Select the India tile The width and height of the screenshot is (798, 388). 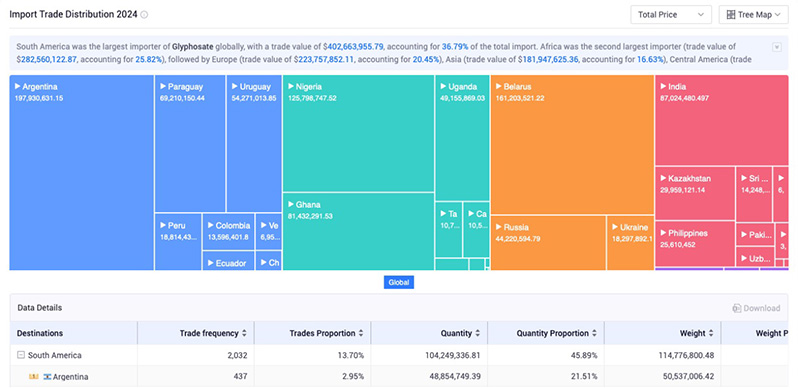(x=722, y=120)
